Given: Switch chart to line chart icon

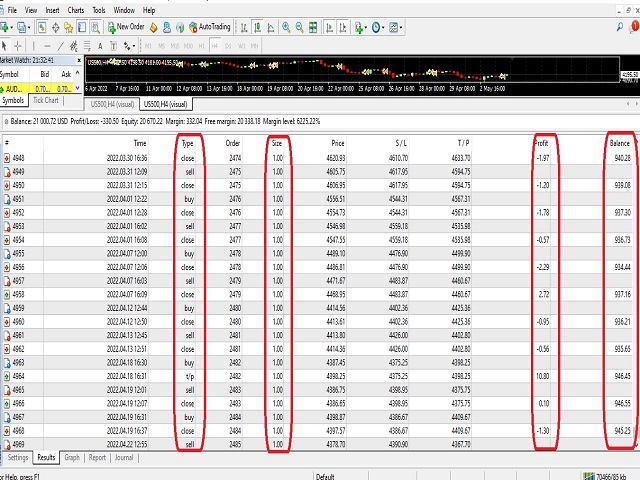Looking at the screenshot, I should coord(271,27).
